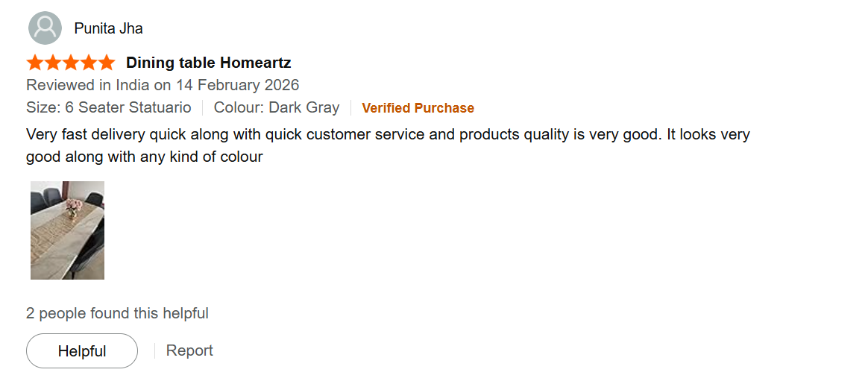Select the third orange rating star
The height and width of the screenshot is (387, 868).
[71, 62]
